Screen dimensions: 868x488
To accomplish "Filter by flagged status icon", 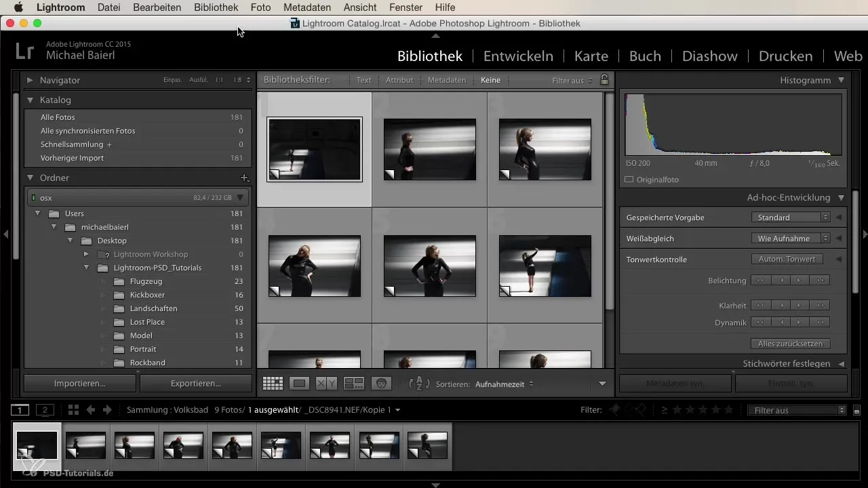I will click(x=615, y=410).
